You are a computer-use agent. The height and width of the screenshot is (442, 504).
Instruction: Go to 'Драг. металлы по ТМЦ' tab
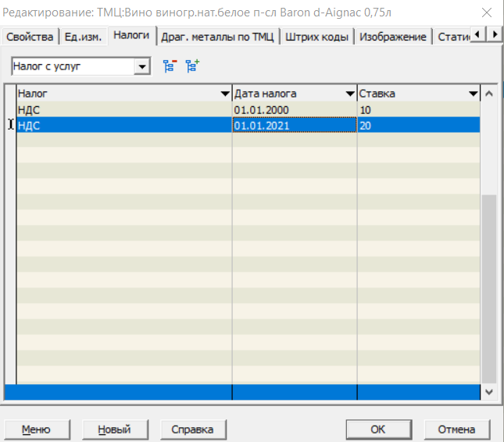(218, 37)
